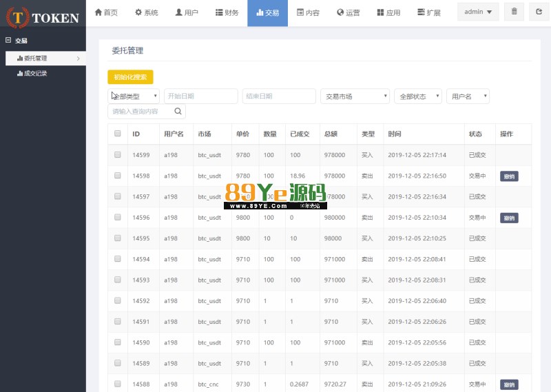Click the 请输入查询内容 search box
Screen dimensions: 551x392
point(147,112)
